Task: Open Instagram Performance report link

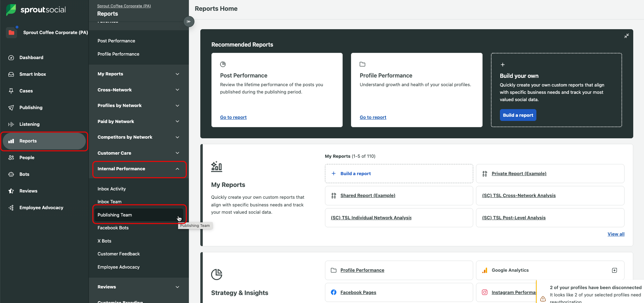Action: (x=514, y=293)
